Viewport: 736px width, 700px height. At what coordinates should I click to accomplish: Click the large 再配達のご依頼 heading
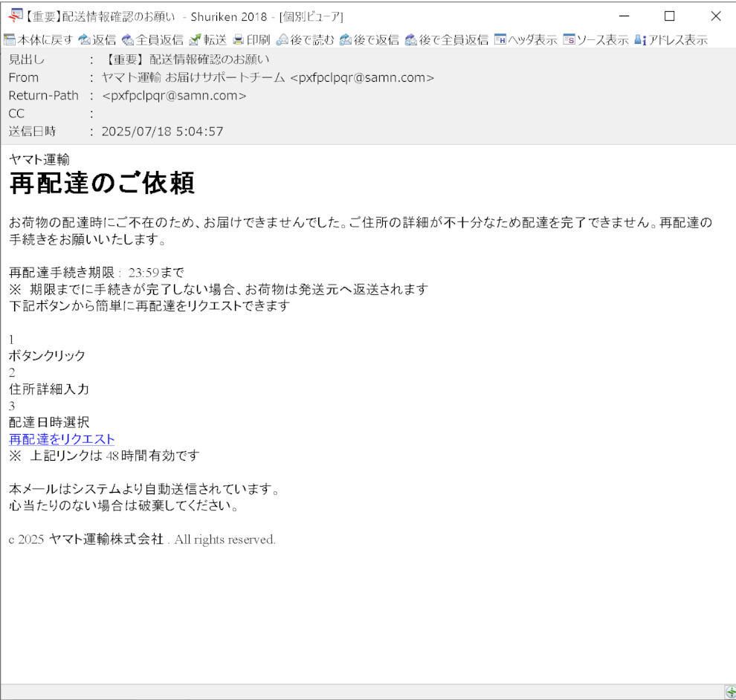coord(102,183)
